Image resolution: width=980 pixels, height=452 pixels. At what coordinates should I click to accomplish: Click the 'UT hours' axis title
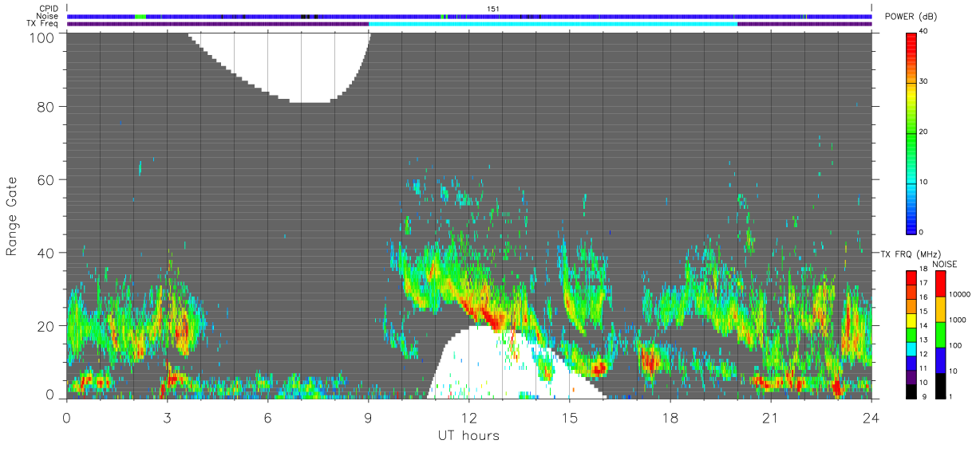(x=468, y=435)
